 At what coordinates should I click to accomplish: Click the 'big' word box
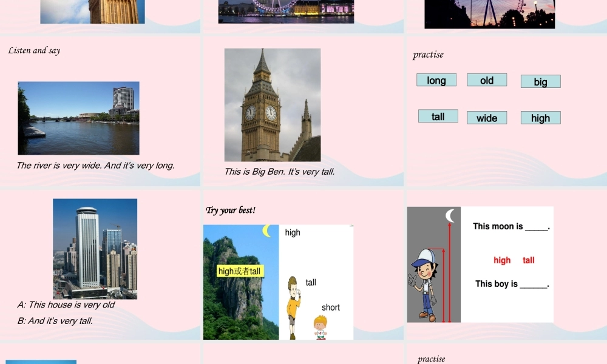point(540,81)
